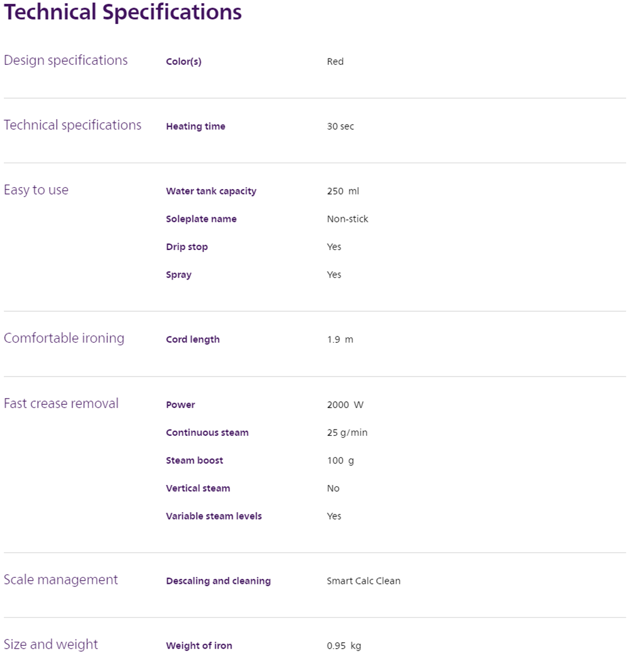The width and height of the screenshot is (630, 672).
Task: Select the Design specifications section title
Action: pyautogui.click(x=66, y=60)
